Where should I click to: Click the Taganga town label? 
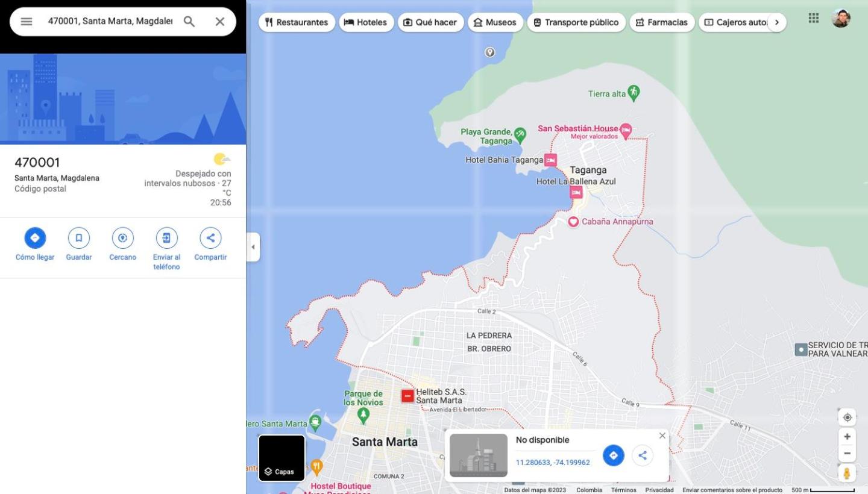[x=588, y=170]
